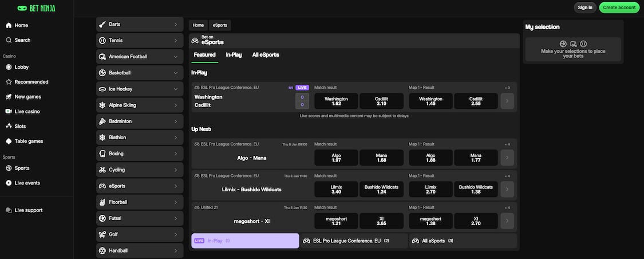Screen dimensions: 644x259
Task: Switch to the Featured tab
Action: click(x=204, y=54)
